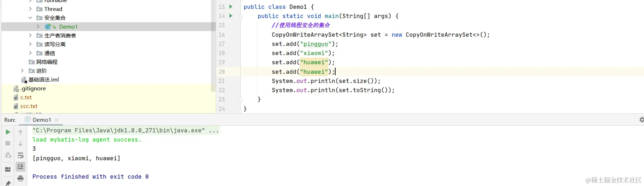This screenshot has width=644, height=186.
Task: Expand the 生产者消费者 folder chevron
Action: (30, 35)
